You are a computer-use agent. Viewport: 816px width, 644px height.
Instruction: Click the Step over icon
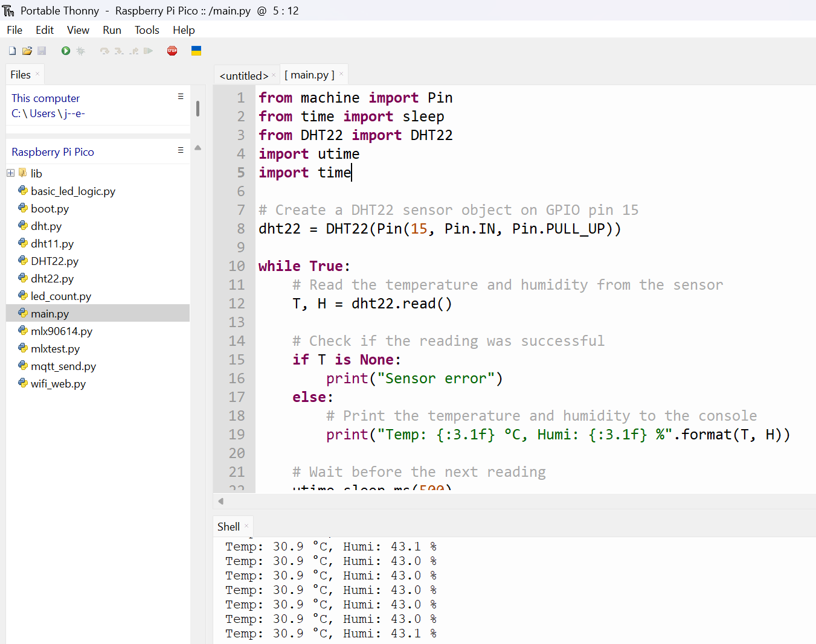click(x=104, y=51)
